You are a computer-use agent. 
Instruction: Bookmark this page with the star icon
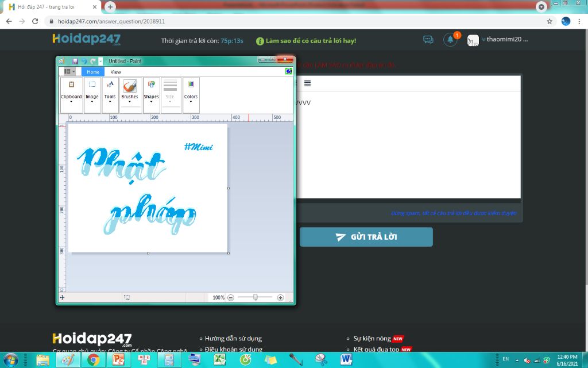pyautogui.click(x=550, y=21)
